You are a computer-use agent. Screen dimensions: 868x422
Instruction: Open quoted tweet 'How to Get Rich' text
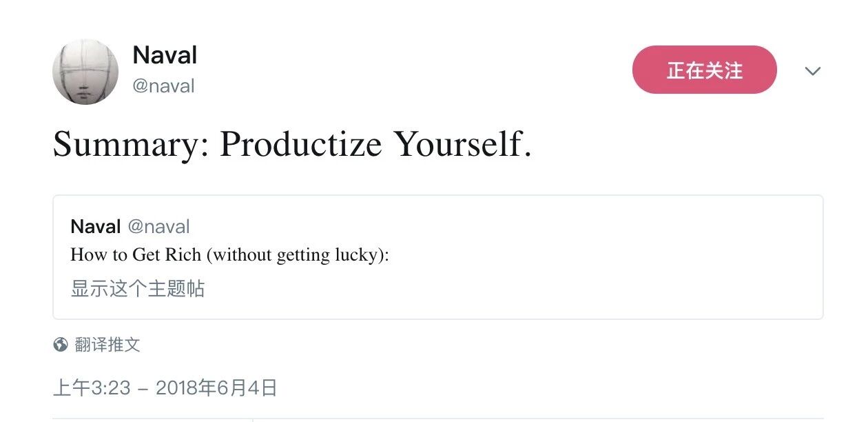(x=229, y=255)
